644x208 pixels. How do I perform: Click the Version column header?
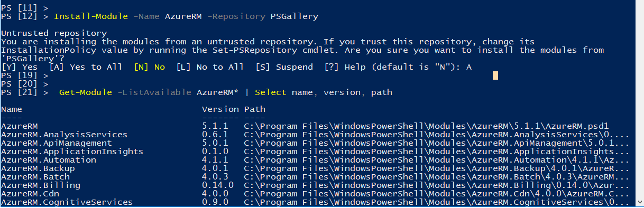220,109
